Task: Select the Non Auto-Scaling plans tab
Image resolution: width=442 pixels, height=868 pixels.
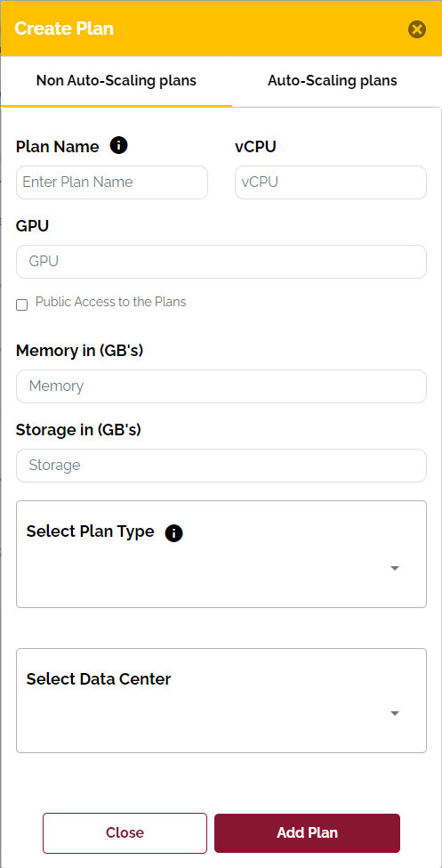Action: point(117,81)
